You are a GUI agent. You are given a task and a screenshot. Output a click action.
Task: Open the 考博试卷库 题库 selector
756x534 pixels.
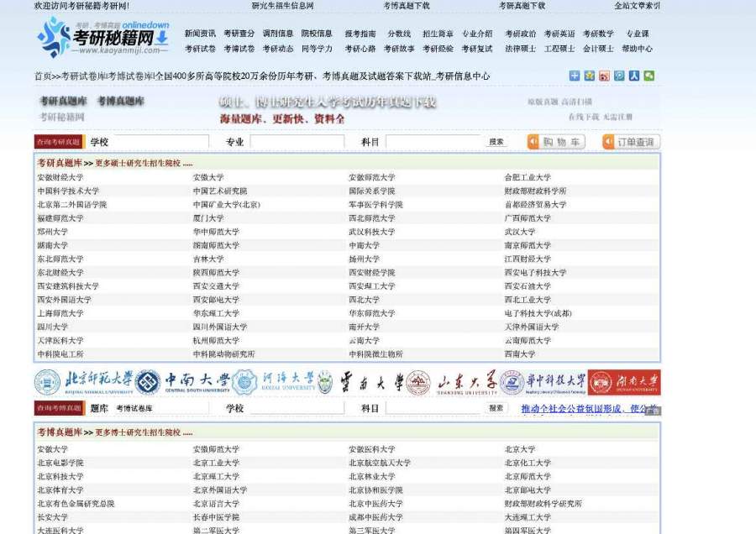tap(160, 408)
